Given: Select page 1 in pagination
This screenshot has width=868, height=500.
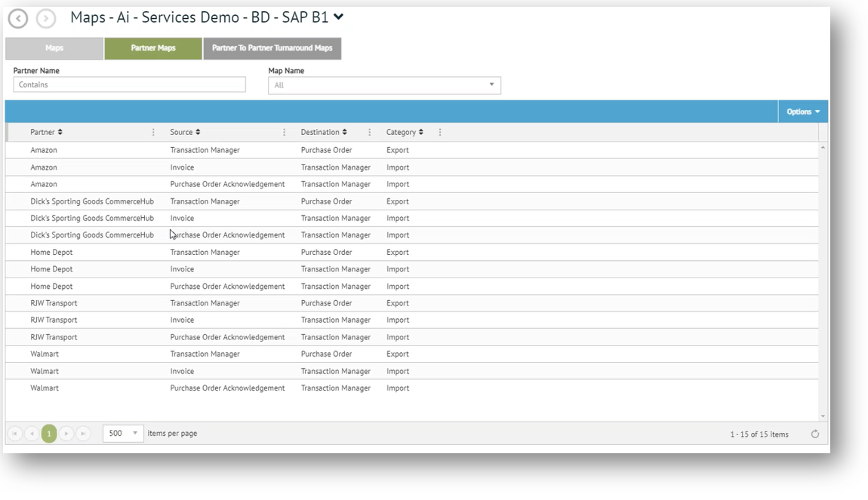Looking at the screenshot, I should (x=49, y=434).
